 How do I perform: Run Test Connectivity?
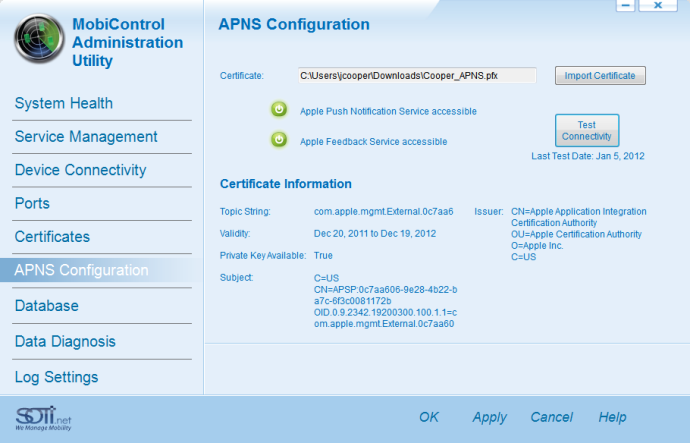(x=587, y=131)
